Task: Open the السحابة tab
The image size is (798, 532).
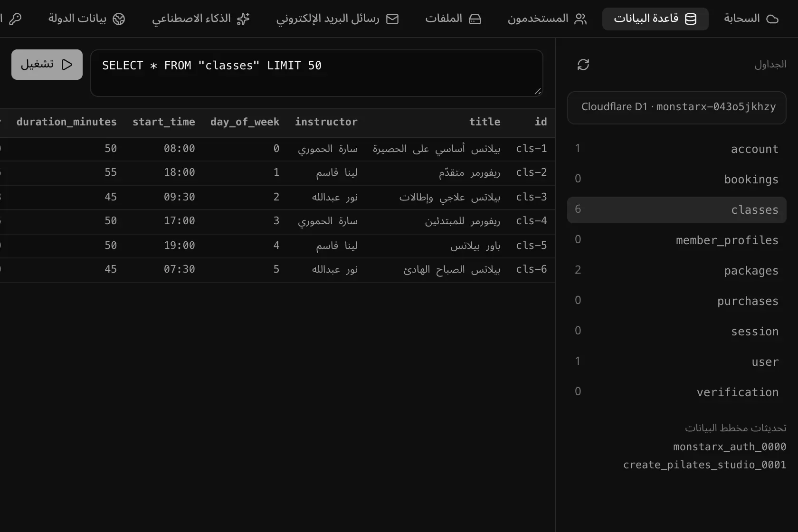Action: pos(751,19)
